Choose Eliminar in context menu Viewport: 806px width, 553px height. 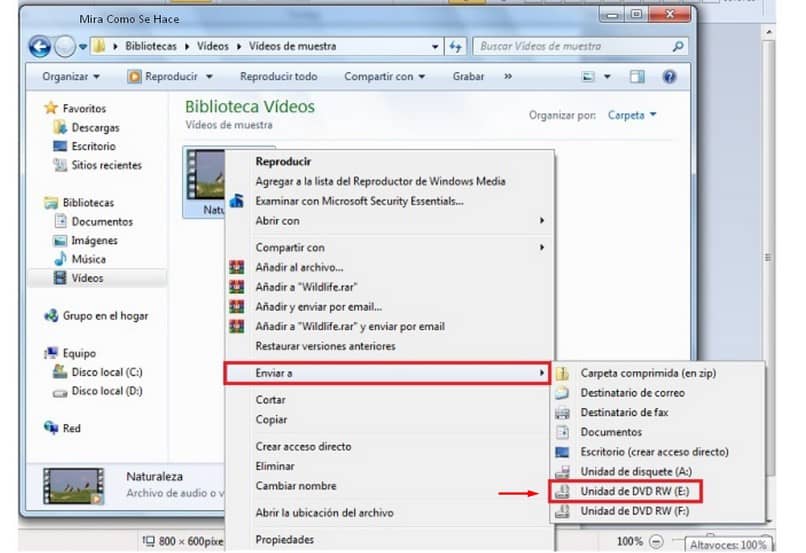[x=390, y=467]
